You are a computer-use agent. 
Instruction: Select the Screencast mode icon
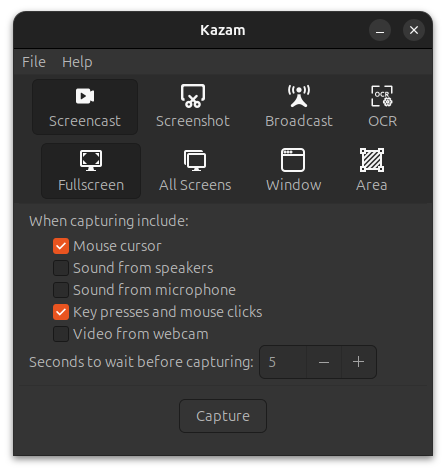(x=85, y=107)
